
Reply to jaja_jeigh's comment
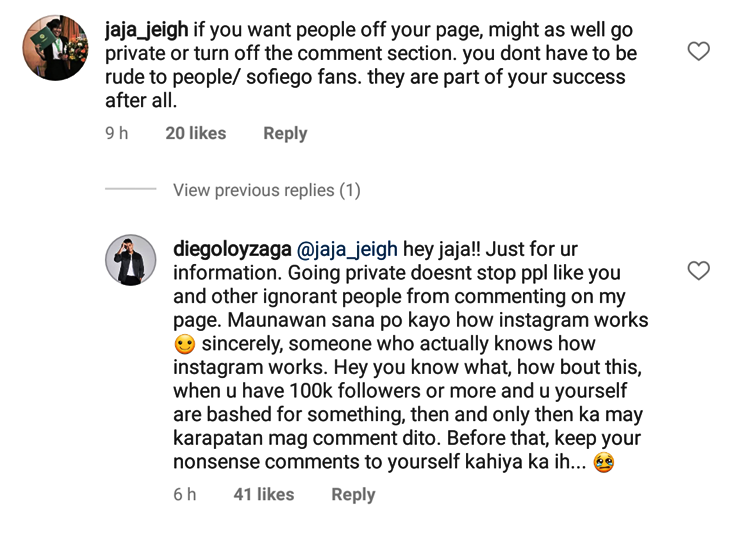tap(285, 133)
